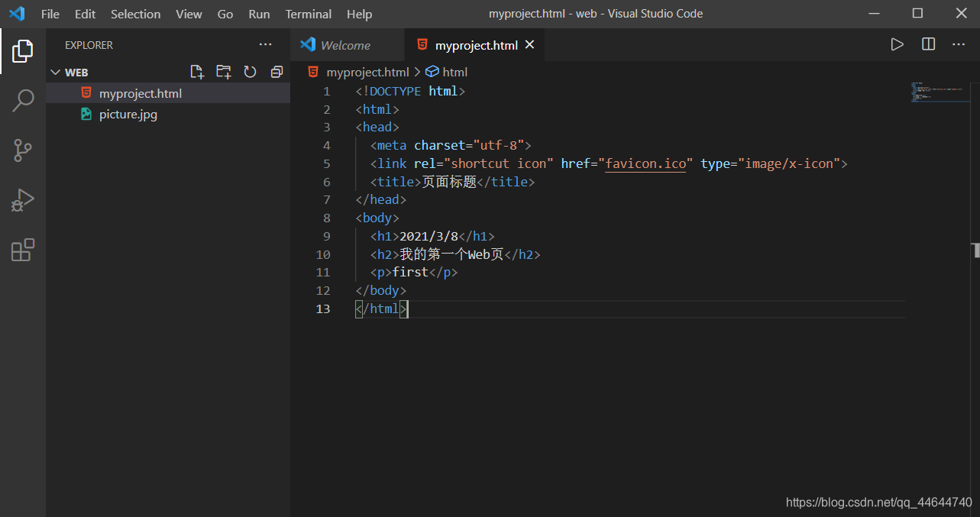Viewport: 980px width, 517px height.
Task: Click the HTML5 icon next to myproject.html in explorer
Action: (86, 93)
